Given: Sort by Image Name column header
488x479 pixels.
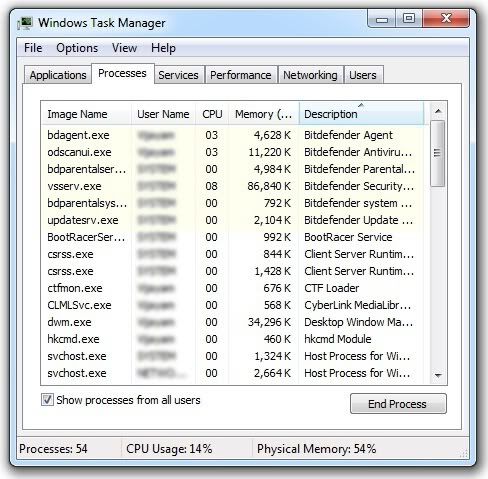Looking at the screenshot, I should 86,114.
